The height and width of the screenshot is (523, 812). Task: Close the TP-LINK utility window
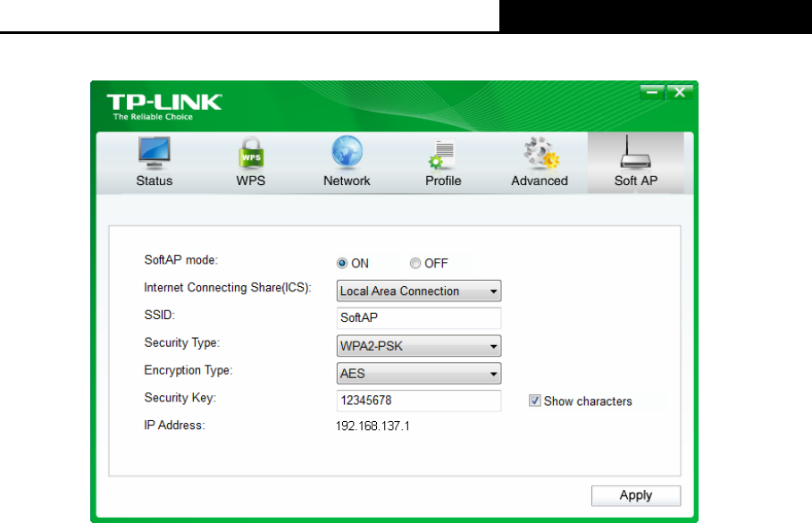[x=681, y=92]
